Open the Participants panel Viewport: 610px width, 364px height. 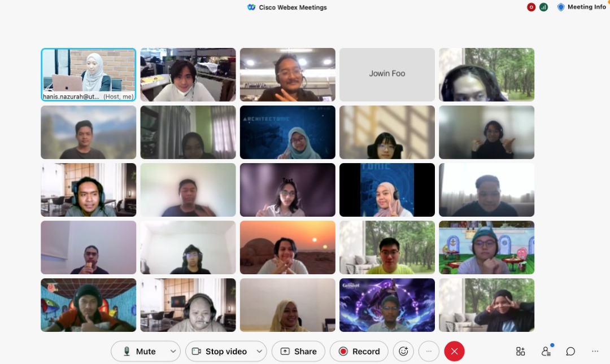pyautogui.click(x=546, y=351)
